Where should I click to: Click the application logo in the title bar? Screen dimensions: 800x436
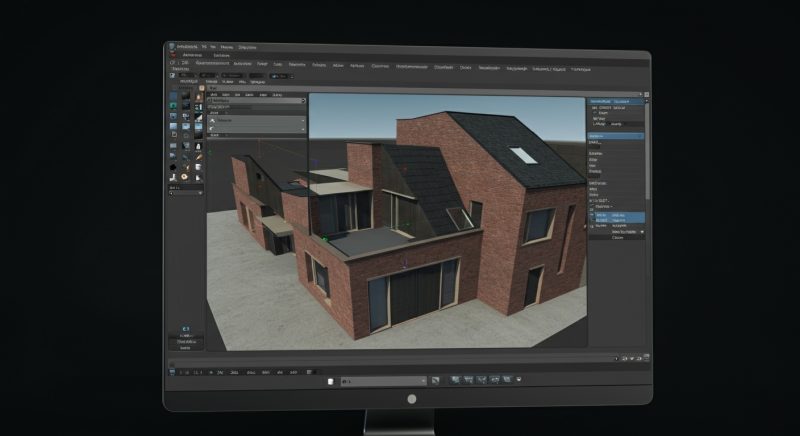point(172,46)
